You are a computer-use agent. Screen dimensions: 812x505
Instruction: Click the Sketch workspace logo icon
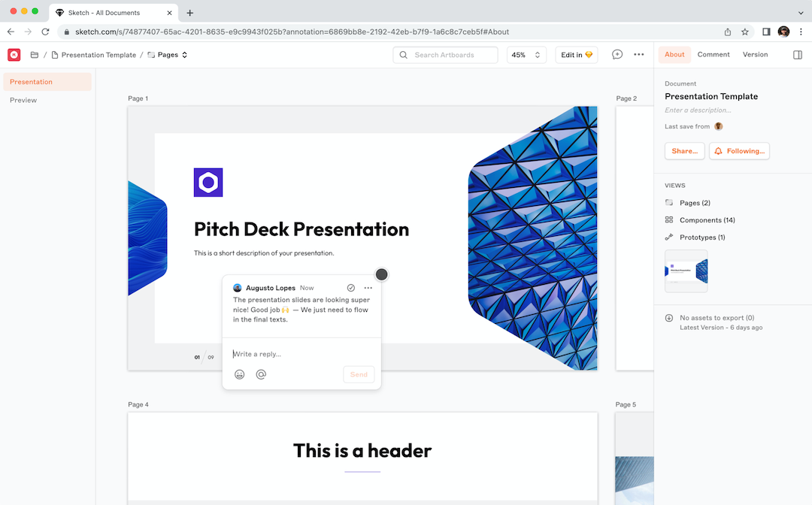pos(14,55)
